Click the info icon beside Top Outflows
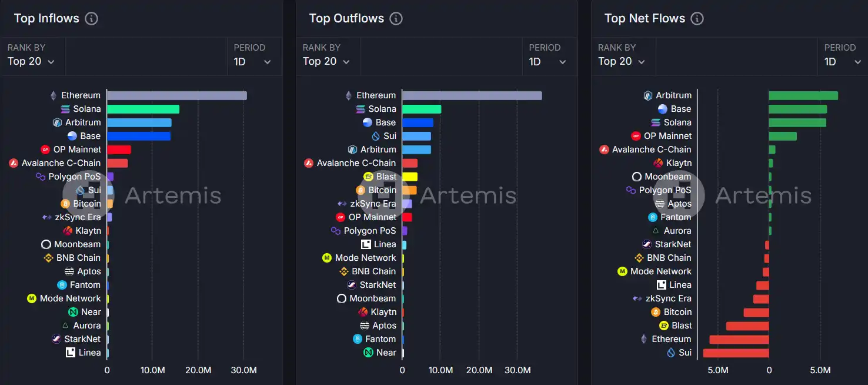 (396, 18)
